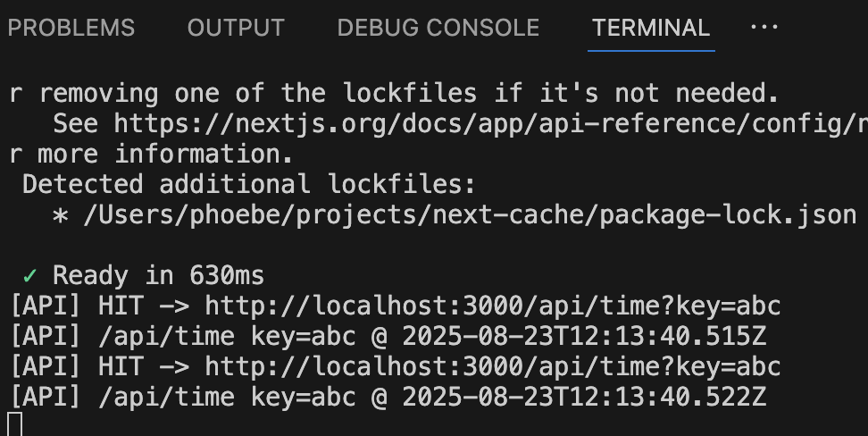Focus the terminal cursor prompt
The height and width of the screenshot is (436, 868).
(x=14, y=423)
